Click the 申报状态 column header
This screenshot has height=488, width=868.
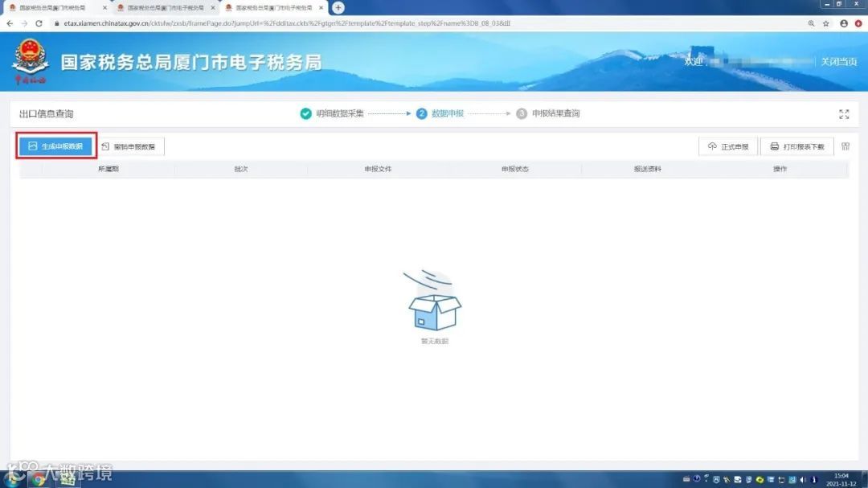coord(515,169)
